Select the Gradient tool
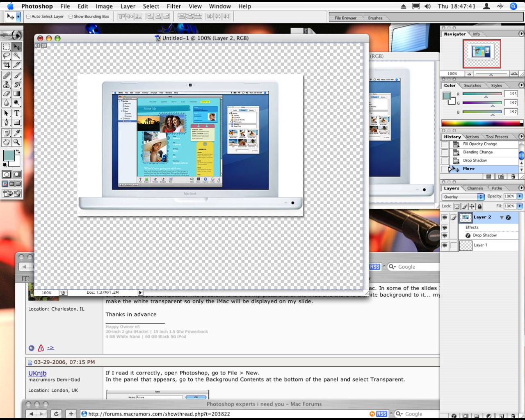Screen dimensions: 525x420 click(x=17, y=94)
